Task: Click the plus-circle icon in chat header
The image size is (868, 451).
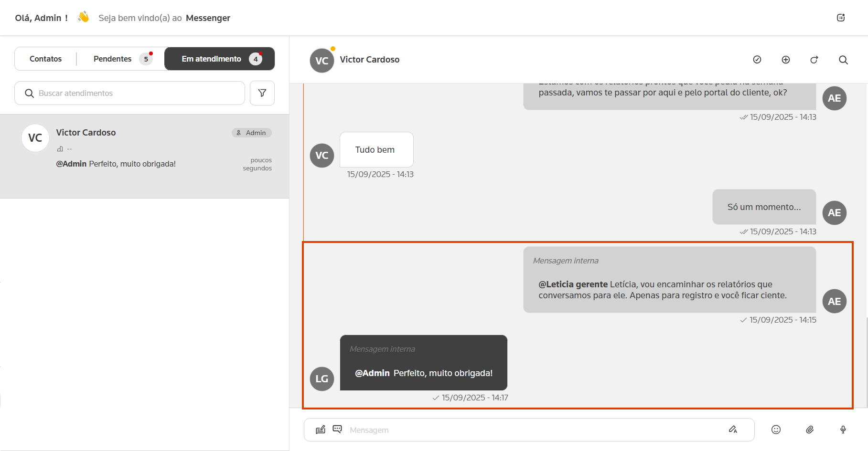Action: coord(785,60)
